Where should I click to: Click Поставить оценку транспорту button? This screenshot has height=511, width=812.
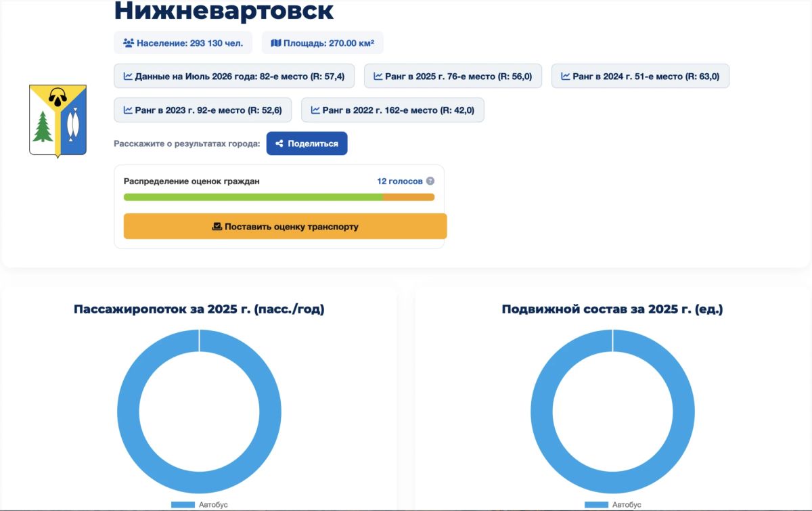(x=285, y=227)
